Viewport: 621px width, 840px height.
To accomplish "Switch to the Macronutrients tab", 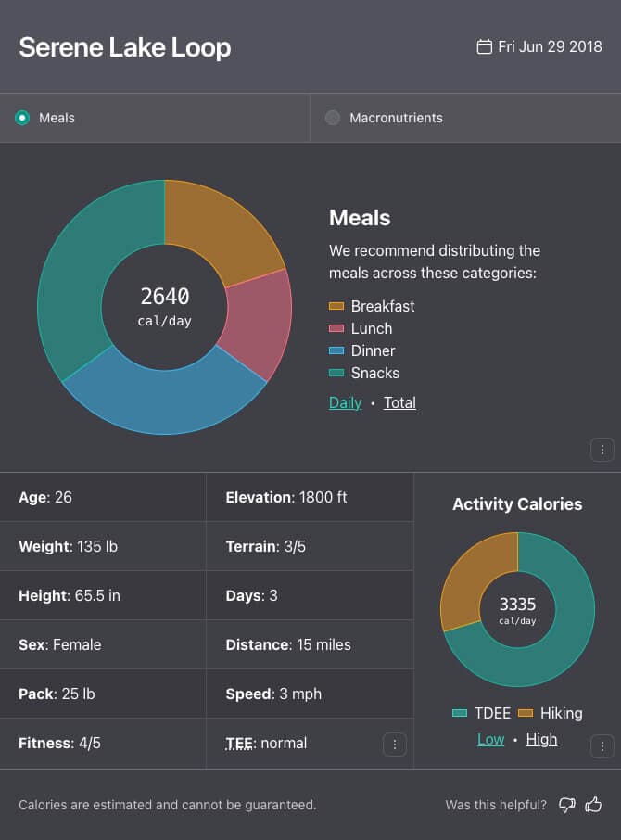I will click(395, 118).
